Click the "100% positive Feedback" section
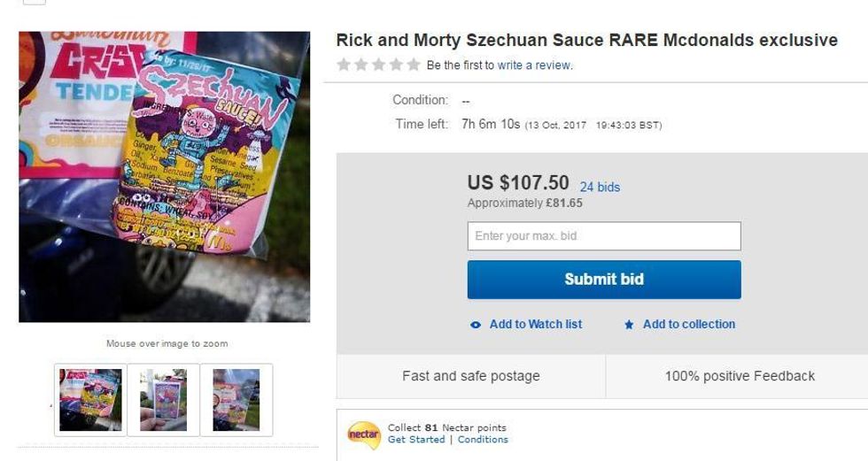Image resolution: width=868 pixels, height=461 pixels. 739,376
